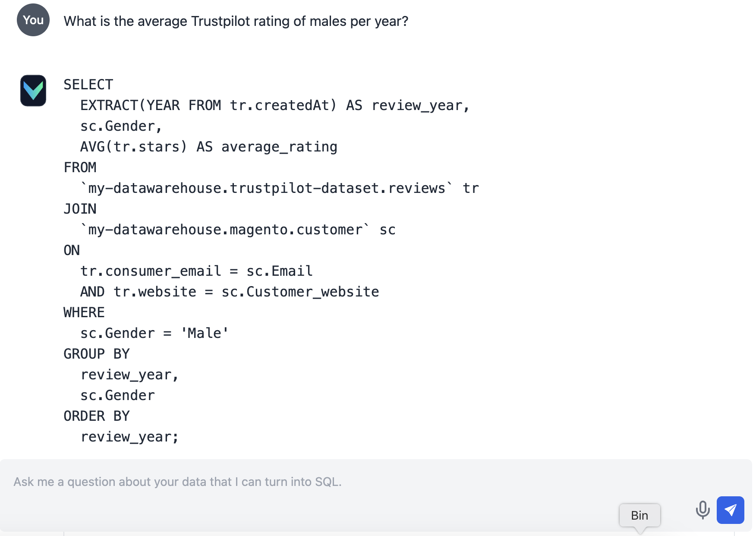Activate the microphone voice input icon
The image size is (756, 536).
point(702,510)
